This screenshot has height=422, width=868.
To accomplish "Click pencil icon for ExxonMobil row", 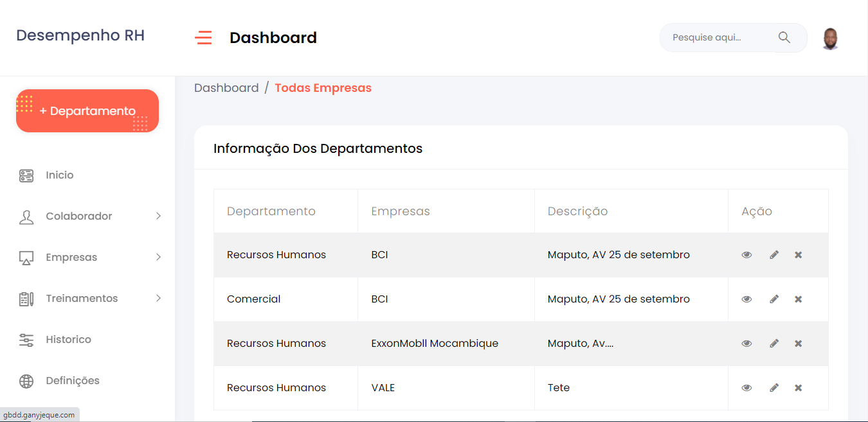I will pos(774,344).
